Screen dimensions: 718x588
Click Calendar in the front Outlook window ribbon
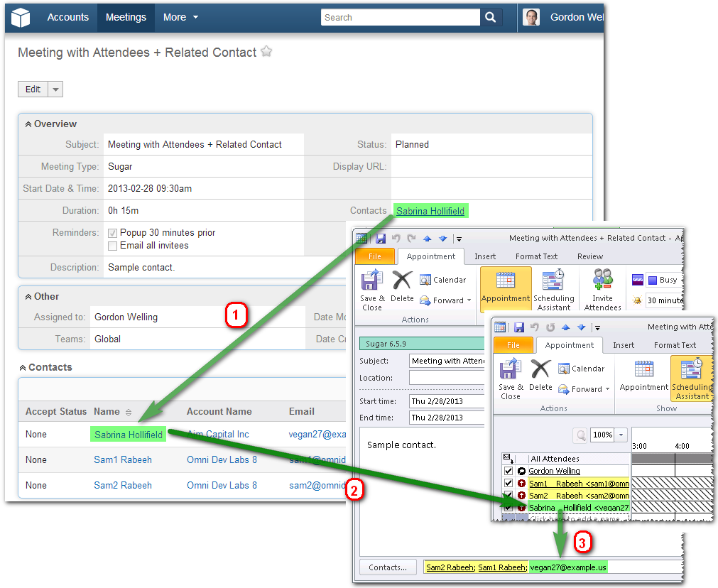click(x=582, y=369)
